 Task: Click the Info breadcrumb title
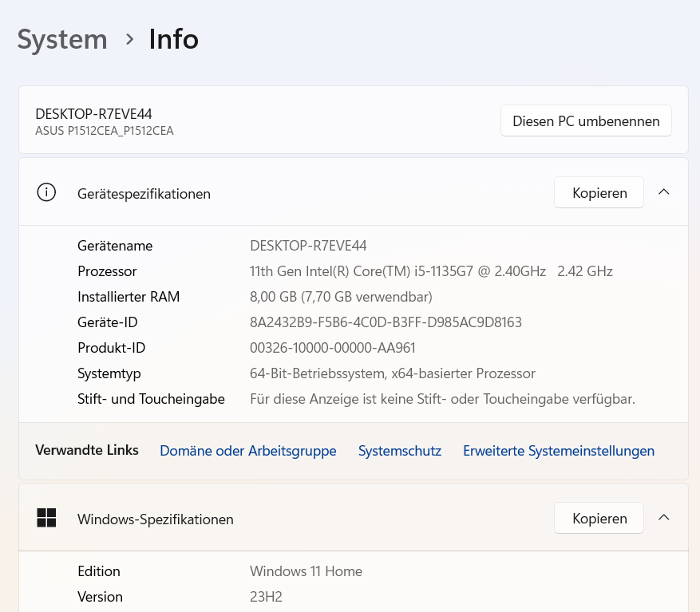tap(174, 39)
